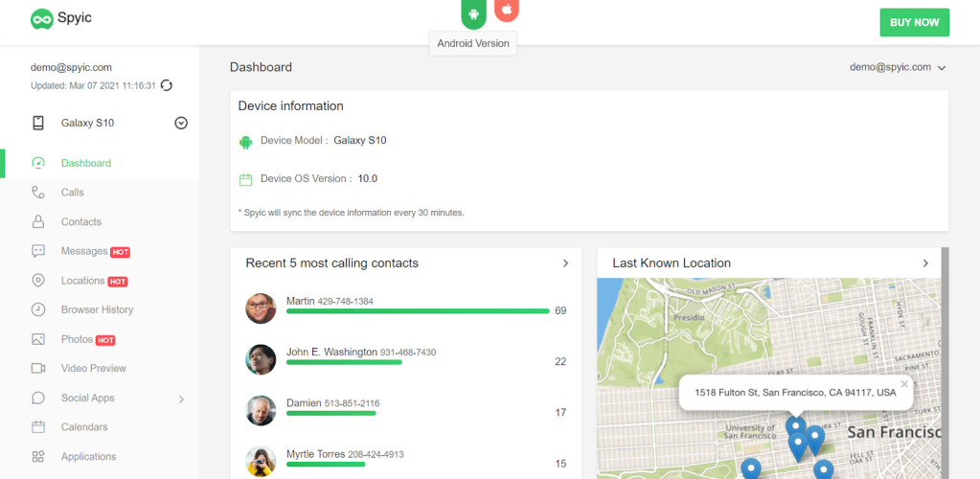Click the Calls phone icon

(38, 193)
